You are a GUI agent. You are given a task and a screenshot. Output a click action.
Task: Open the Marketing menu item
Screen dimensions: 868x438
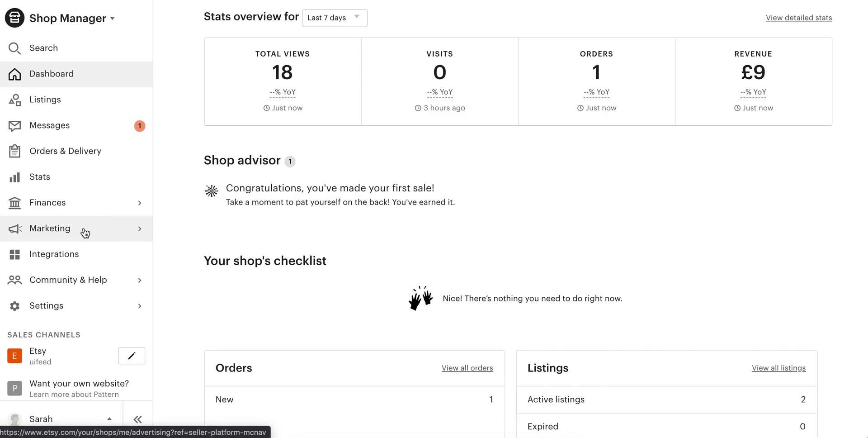click(x=50, y=229)
